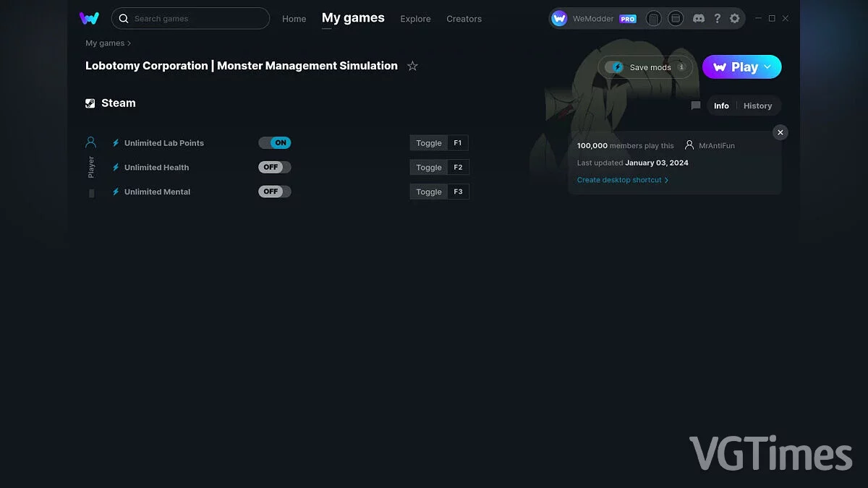
Task: Close the info panel with the X
Action: pos(780,132)
